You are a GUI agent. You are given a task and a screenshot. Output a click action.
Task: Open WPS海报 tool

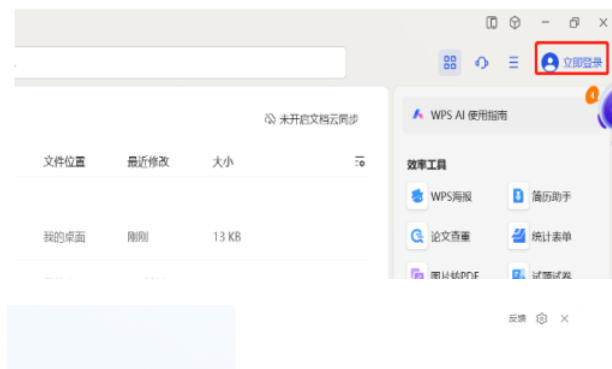[x=440, y=196]
